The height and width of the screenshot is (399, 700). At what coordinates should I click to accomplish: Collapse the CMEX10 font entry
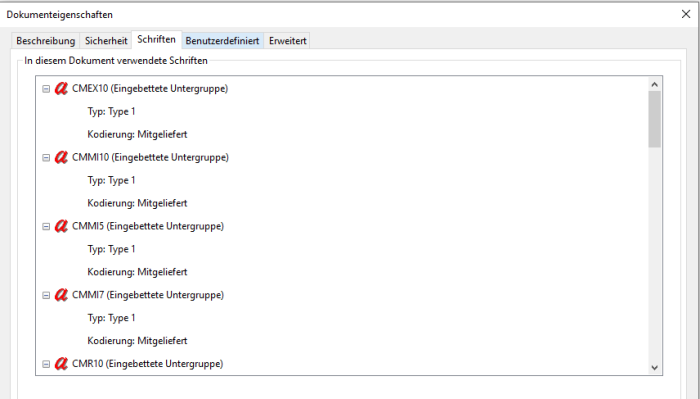[46, 89]
